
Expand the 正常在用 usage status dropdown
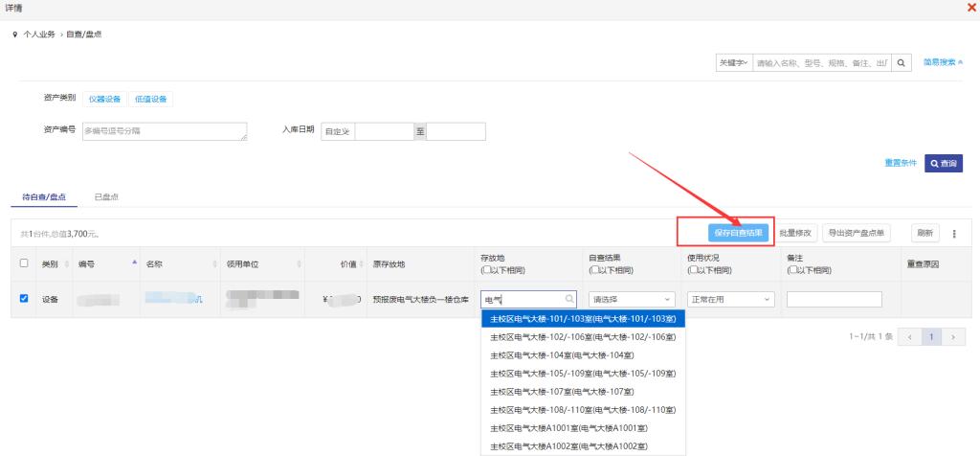pyautogui.click(x=730, y=299)
